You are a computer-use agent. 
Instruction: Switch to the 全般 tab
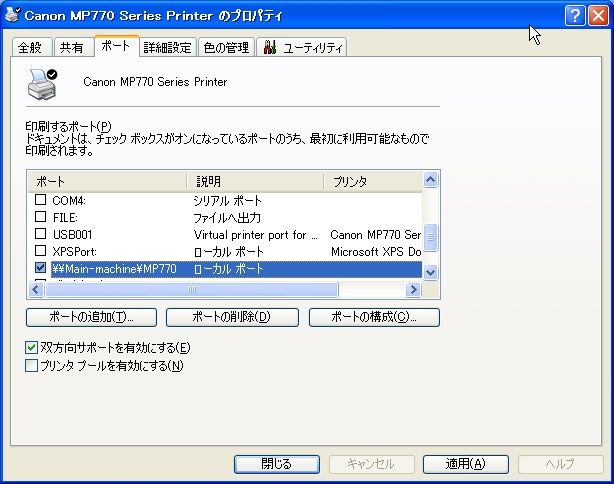coord(32,47)
